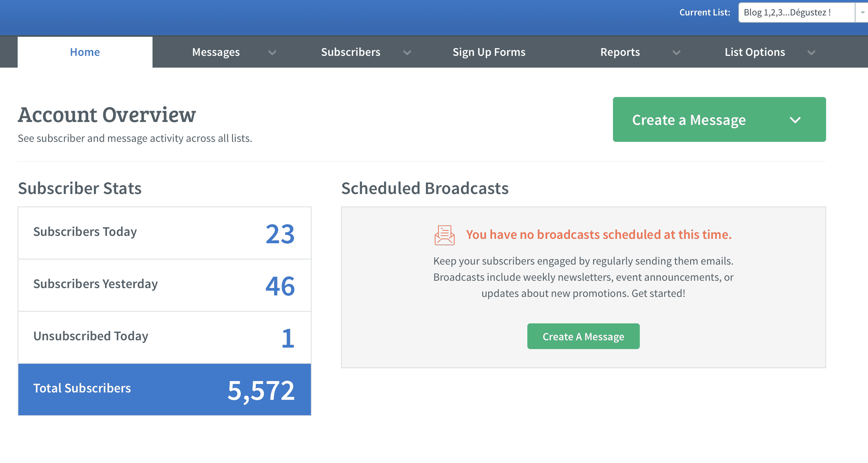Select the Blog 1,2,3...Dégustez list field
This screenshot has height=463, width=868.
point(796,12)
